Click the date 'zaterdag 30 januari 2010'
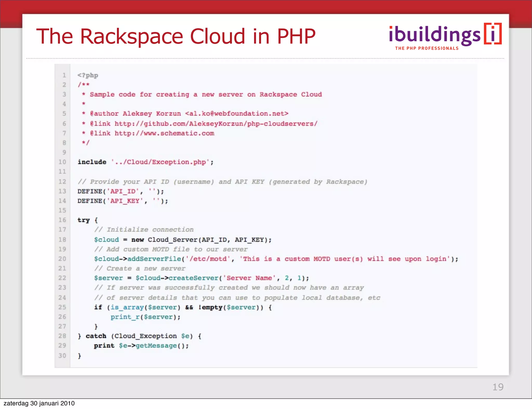 (x=39, y=403)
